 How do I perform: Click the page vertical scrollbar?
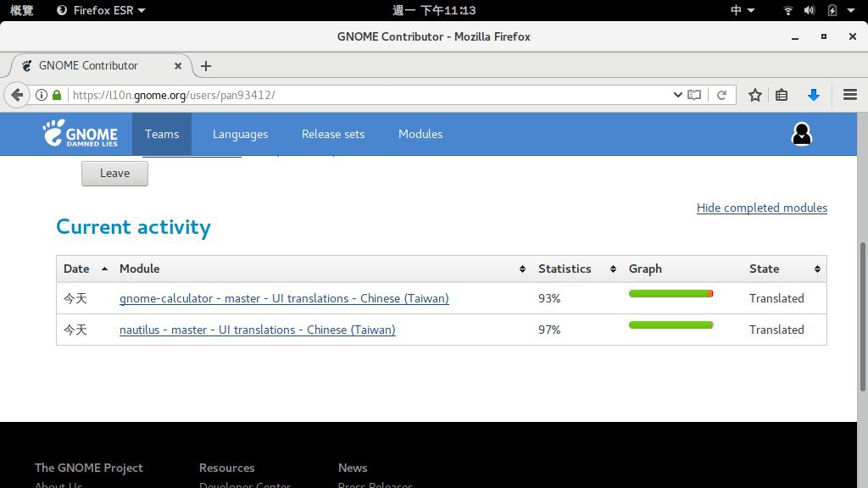862,317
